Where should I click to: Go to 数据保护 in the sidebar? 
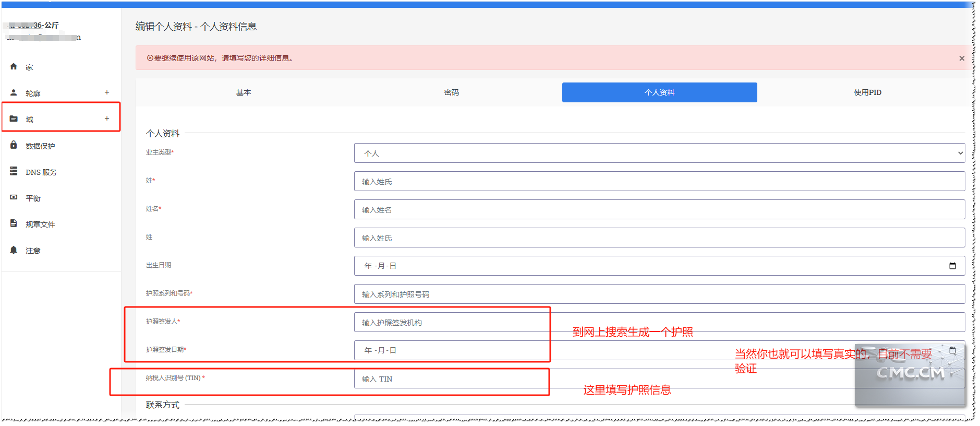pyautogui.click(x=40, y=146)
